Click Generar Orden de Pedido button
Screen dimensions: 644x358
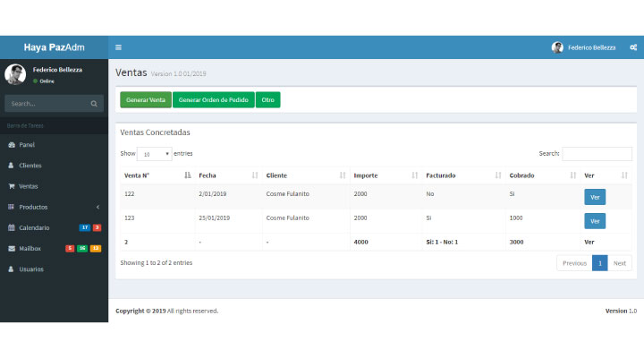coord(213,99)
